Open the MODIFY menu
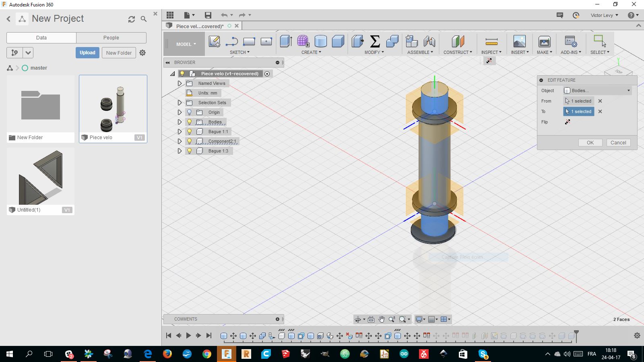644x362 pixels. tap(374, 52)
